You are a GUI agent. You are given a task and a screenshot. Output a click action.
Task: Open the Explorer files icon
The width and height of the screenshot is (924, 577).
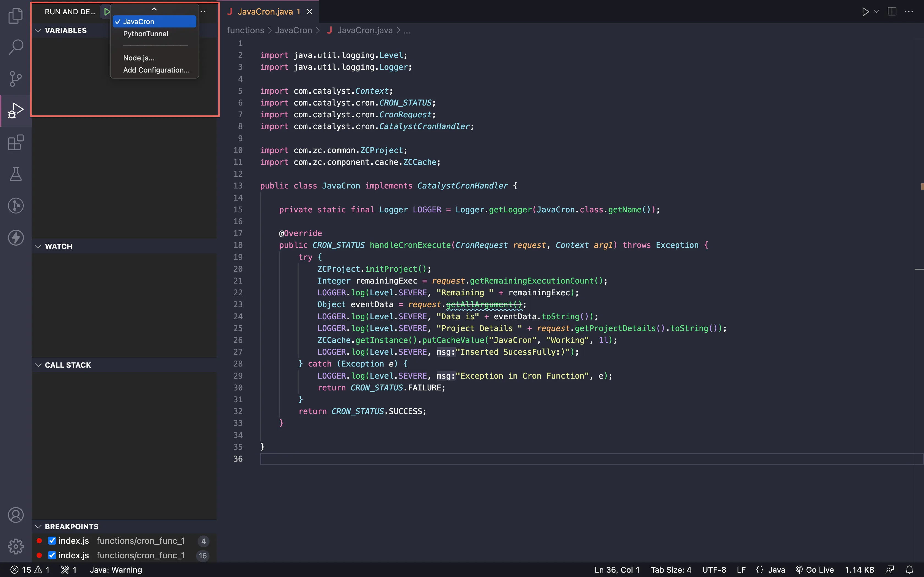coord(16,16)
